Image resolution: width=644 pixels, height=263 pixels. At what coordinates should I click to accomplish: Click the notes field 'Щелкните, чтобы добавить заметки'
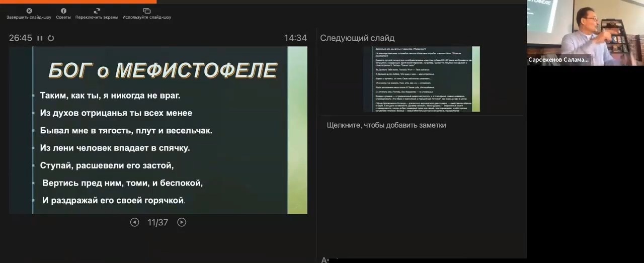click(x=386, y=125)
